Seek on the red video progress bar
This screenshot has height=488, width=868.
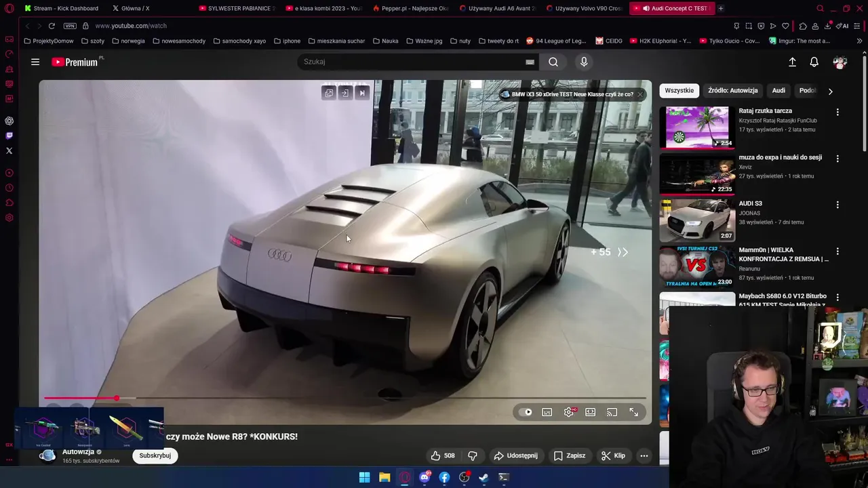344,399
